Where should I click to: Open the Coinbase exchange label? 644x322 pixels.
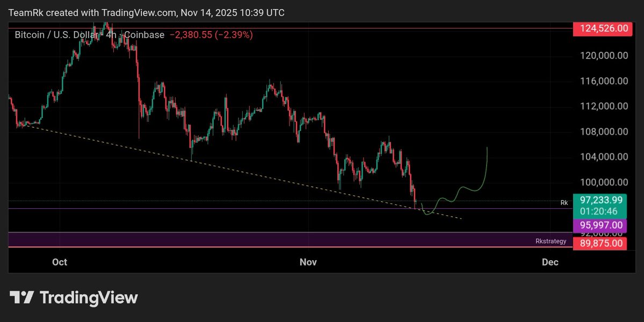pyautogui.click(x=144, y=35)
